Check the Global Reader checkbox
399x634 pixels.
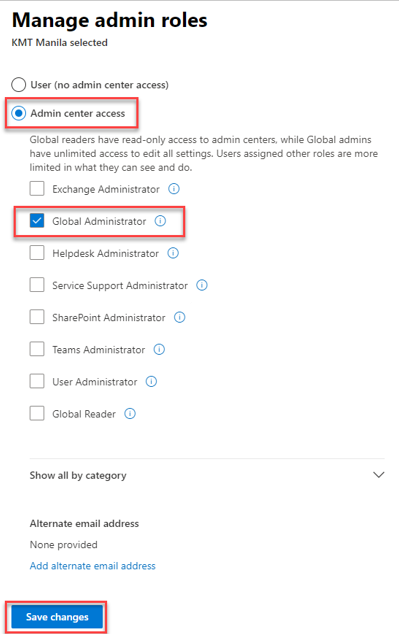point(37,414)
